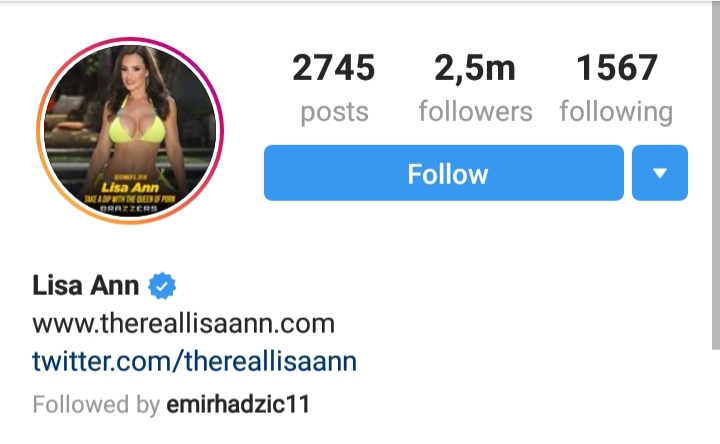Click the blue verified badge icon
The image size is (720, 444).
click(x=162, y=286)
